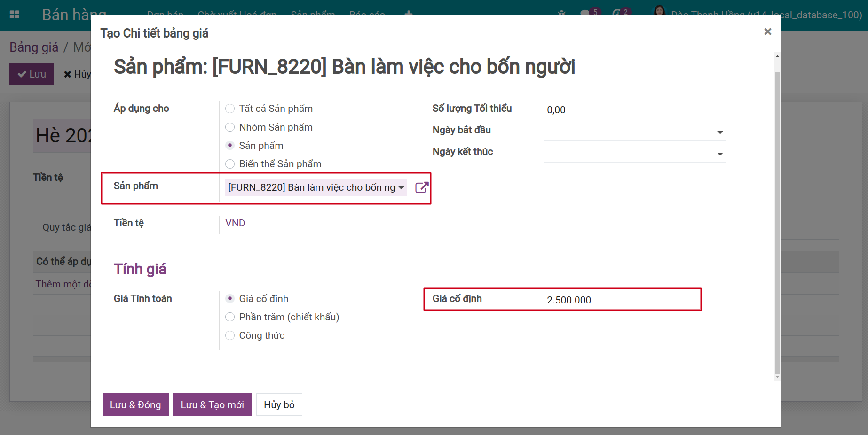Screen dimensions: 868x435
Task: Click the Hủy button behind the dialog
Action: (74, 74)
